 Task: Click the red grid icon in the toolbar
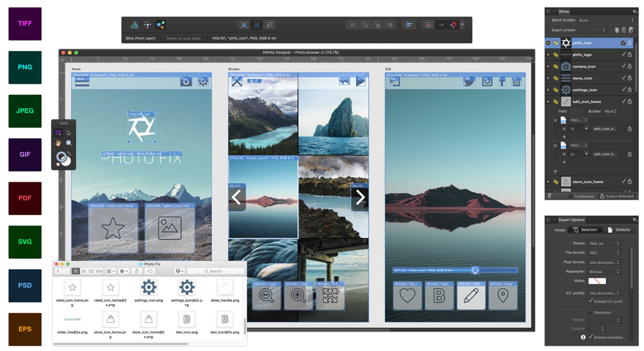click(x=428, y=25)
